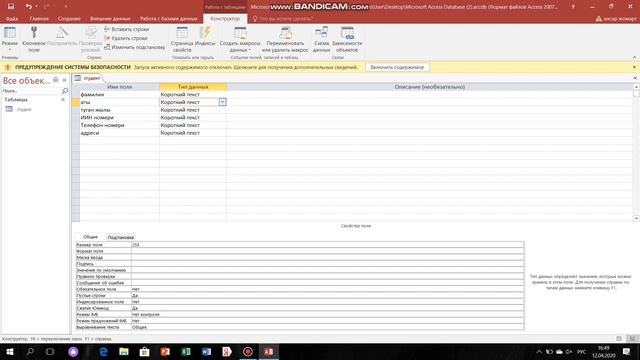Click Переименовать или удалить макрос
Viewport: 640px width, 360px height.
click(285, 39)
